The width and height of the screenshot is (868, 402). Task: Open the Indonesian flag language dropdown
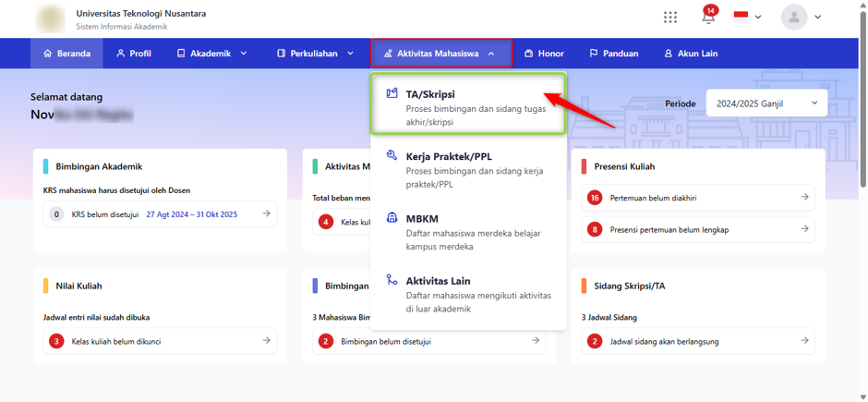(748, 17)
